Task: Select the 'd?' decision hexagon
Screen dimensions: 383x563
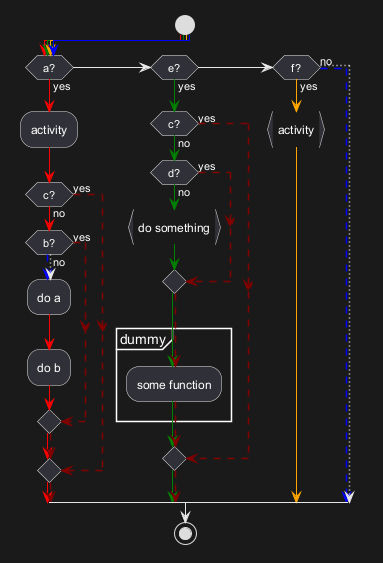Action: 174,173
